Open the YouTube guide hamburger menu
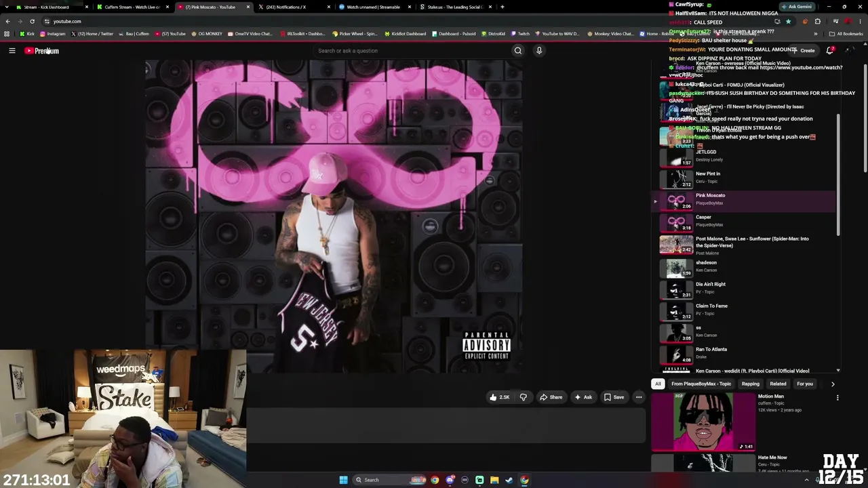This screenshot has width=868, height=488. [12, 51]
